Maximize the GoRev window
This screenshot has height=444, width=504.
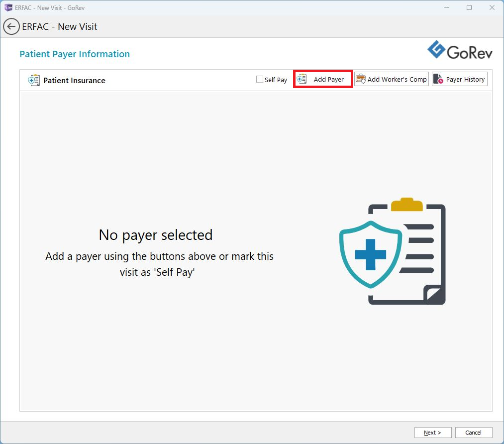click(x=469, y=8)
